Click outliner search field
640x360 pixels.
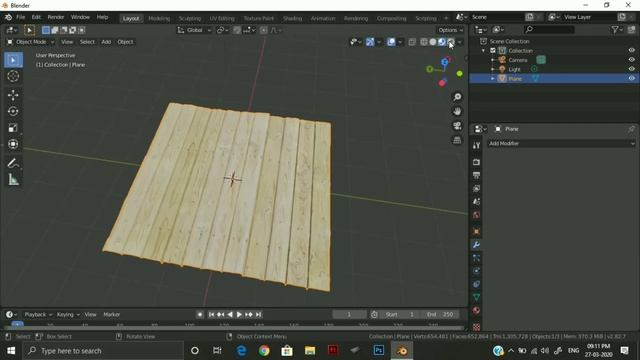click(549, 29)
